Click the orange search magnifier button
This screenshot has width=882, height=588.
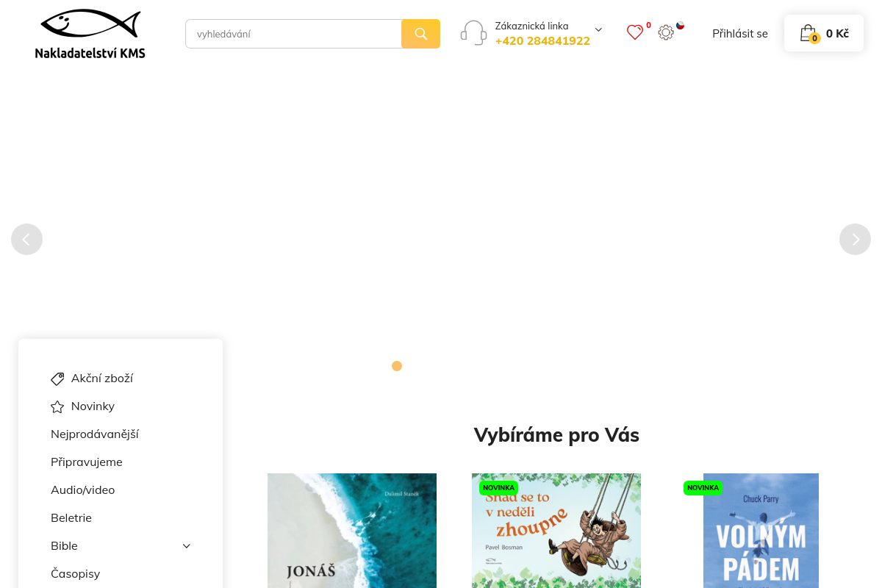pos(420,34)
